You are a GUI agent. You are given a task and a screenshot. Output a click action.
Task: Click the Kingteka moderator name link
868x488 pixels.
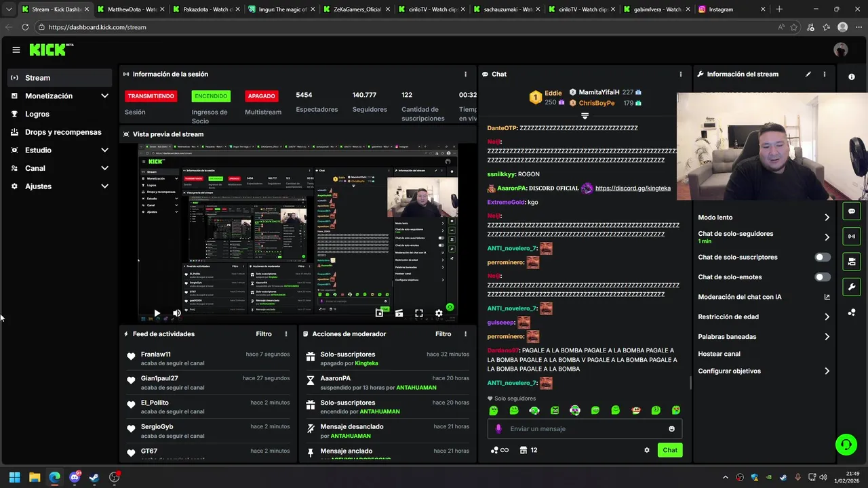366,363
